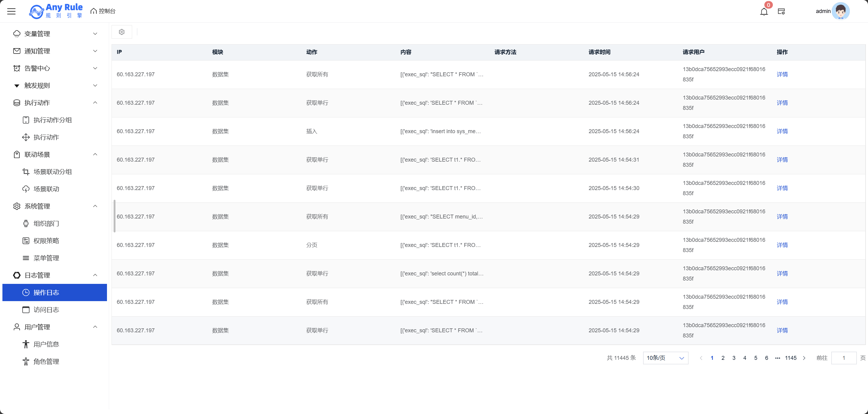
Task: Go to next page arrow in pagination
Action: pyautogui.click(x=804, y=358)
